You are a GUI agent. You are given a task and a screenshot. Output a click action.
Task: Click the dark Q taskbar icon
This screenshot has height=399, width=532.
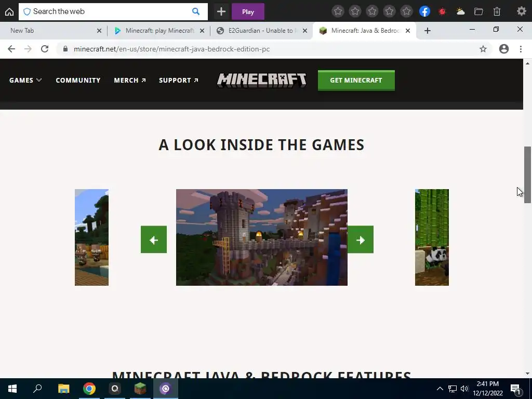tap(115, 389)
